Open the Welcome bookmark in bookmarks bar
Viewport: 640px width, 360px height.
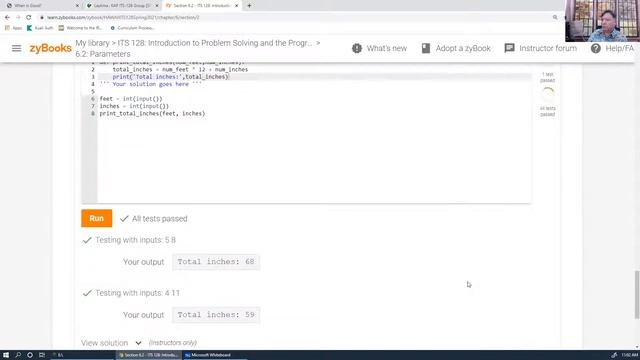(x=80, y=28)
